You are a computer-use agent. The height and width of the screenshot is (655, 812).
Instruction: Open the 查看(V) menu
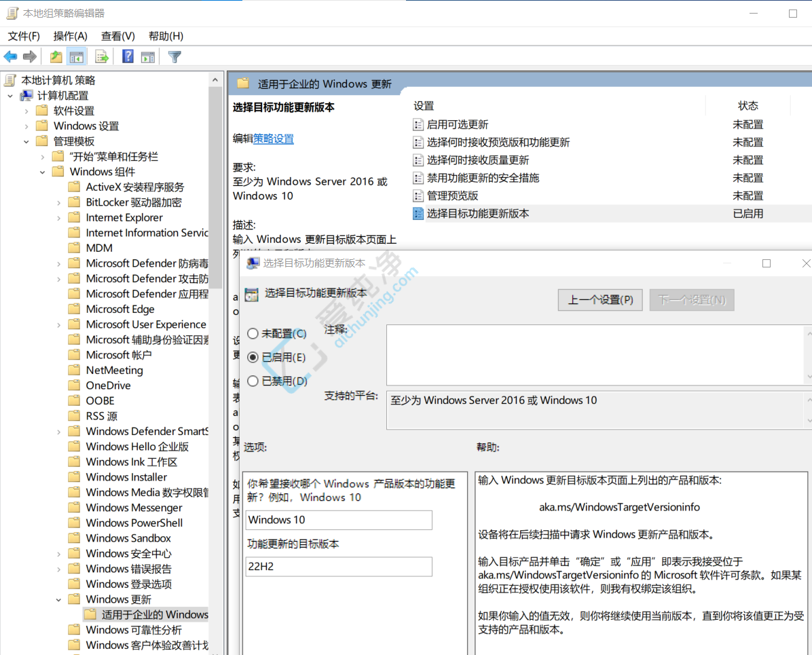(117, 36)
